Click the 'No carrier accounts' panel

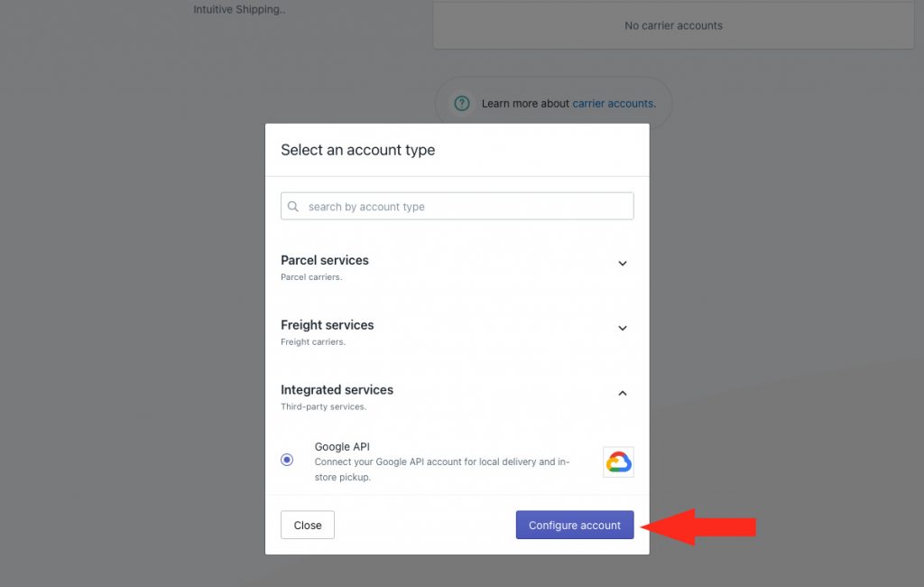coord(673,25)
